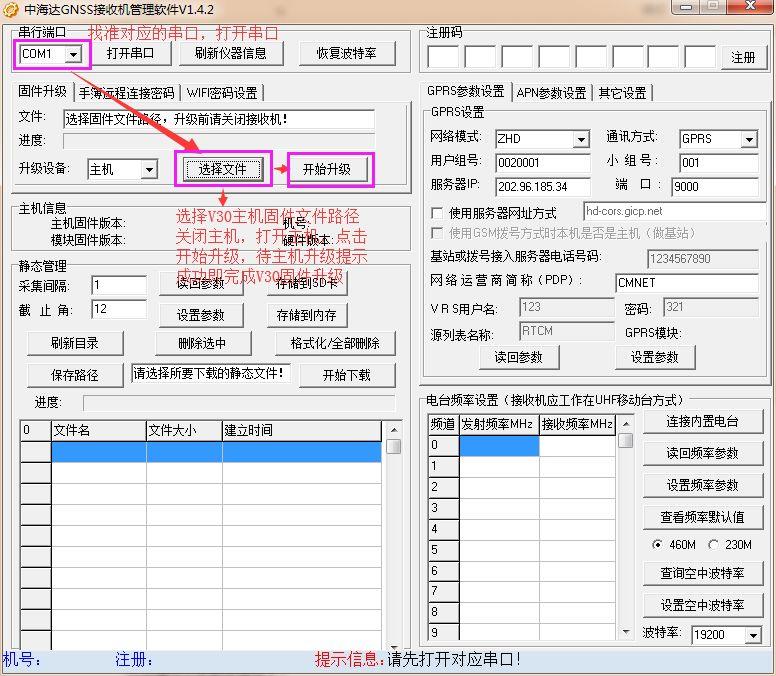Click 恢复波特率 button

coord(347,53)
